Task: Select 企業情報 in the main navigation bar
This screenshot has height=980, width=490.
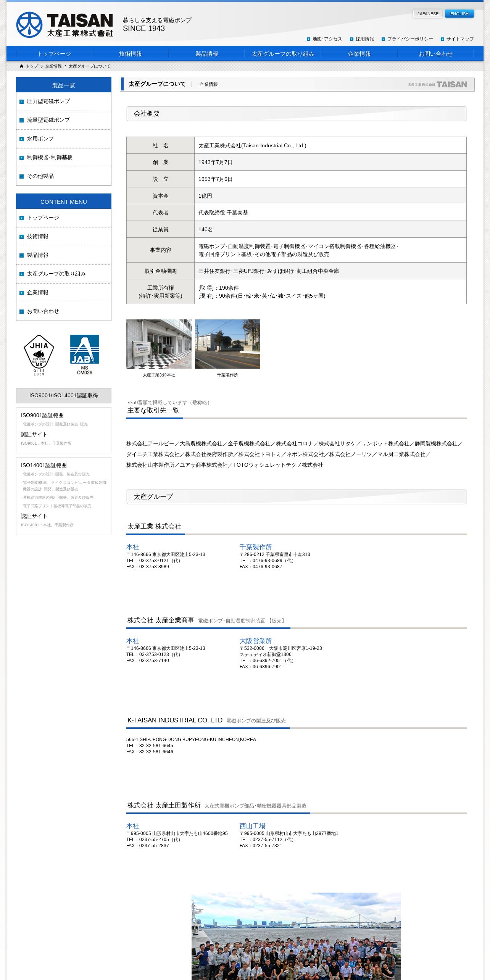Action: tap(359, 54)
